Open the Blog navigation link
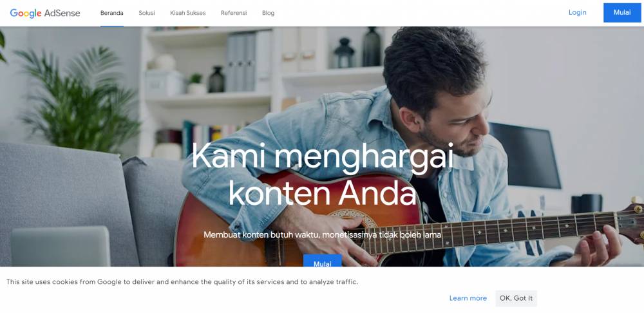This screenshot has width=644, height=313. point(268,13)
